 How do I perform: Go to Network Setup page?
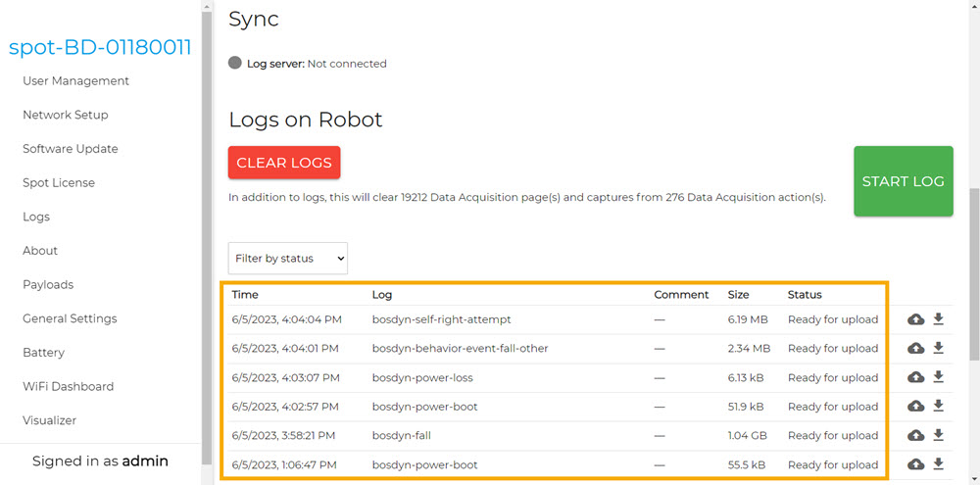click(x=66, y=115)
